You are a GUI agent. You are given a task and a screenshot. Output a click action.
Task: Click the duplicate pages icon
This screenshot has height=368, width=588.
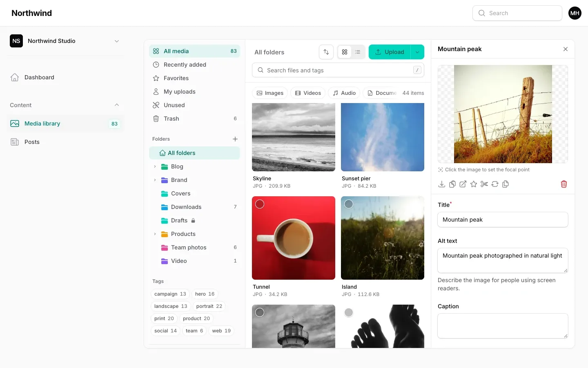point(506,184)
